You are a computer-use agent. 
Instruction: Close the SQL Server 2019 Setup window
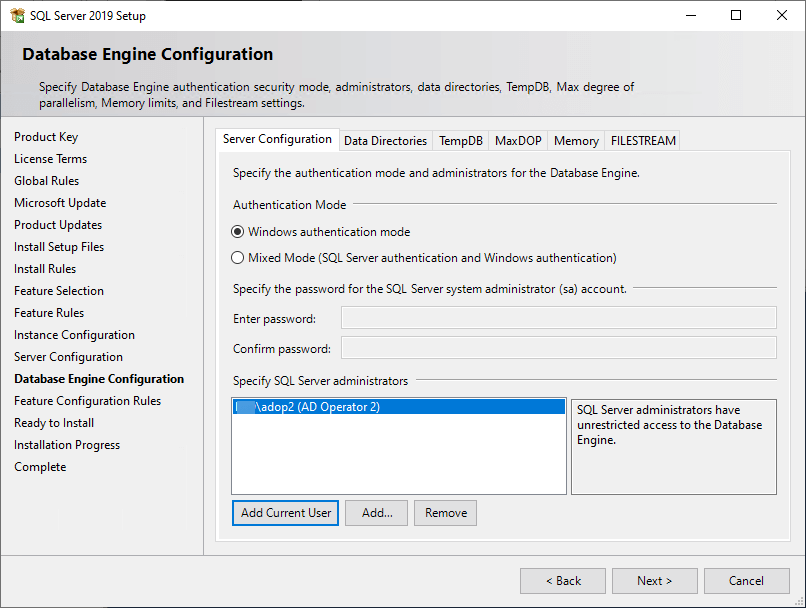point(782,15)
